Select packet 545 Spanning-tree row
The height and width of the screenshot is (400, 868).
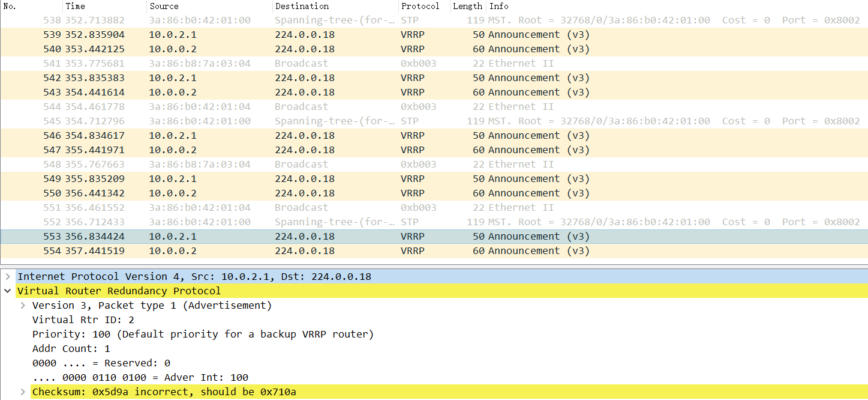tap(434, 121)
